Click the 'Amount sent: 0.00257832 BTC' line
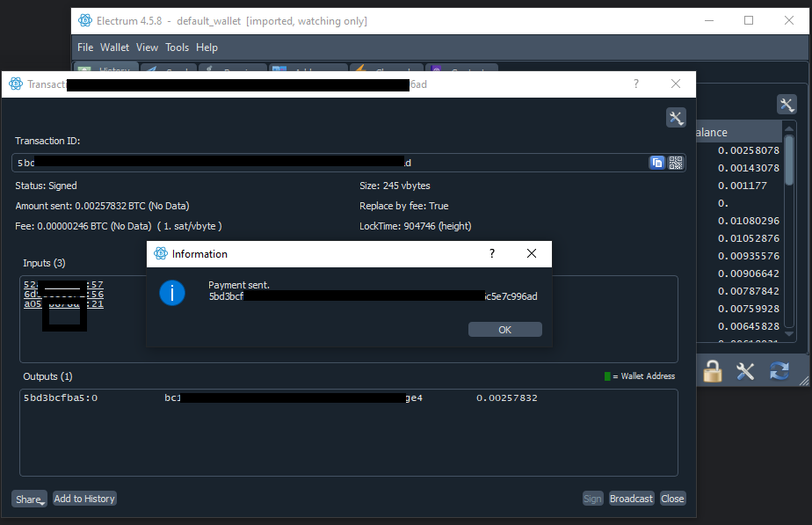The image size is (812, 525). pos(102,206)
